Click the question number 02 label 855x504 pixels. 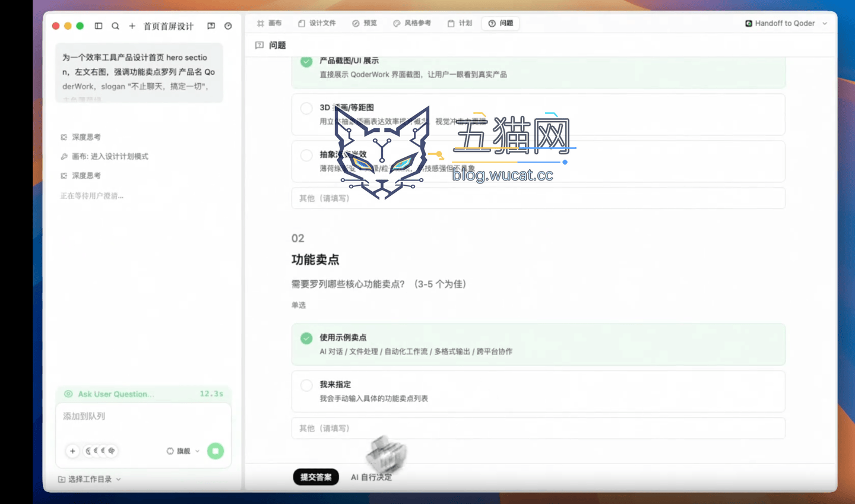[297, 239]
